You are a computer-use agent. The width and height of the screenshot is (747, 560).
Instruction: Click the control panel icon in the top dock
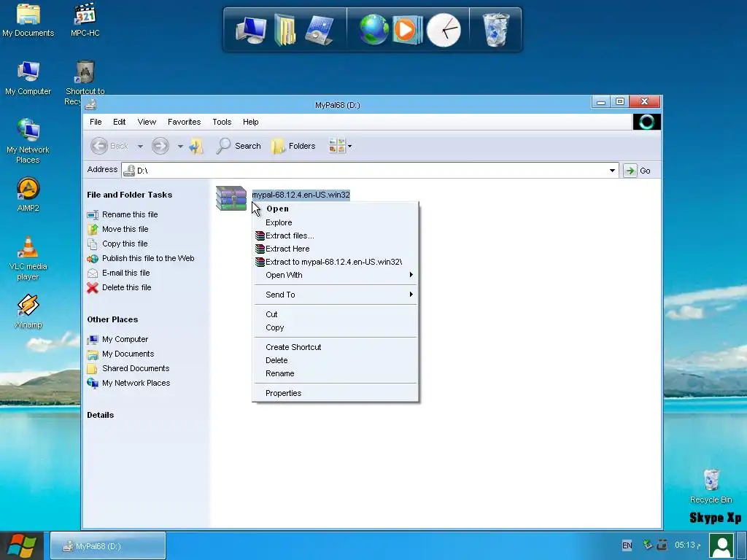pyautogui.click(x=320, y=30)
